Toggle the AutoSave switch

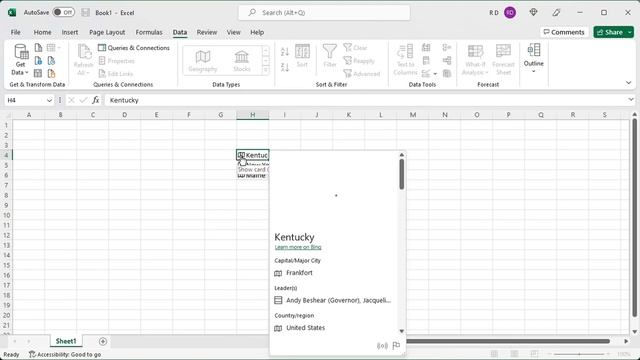[63, 12]
